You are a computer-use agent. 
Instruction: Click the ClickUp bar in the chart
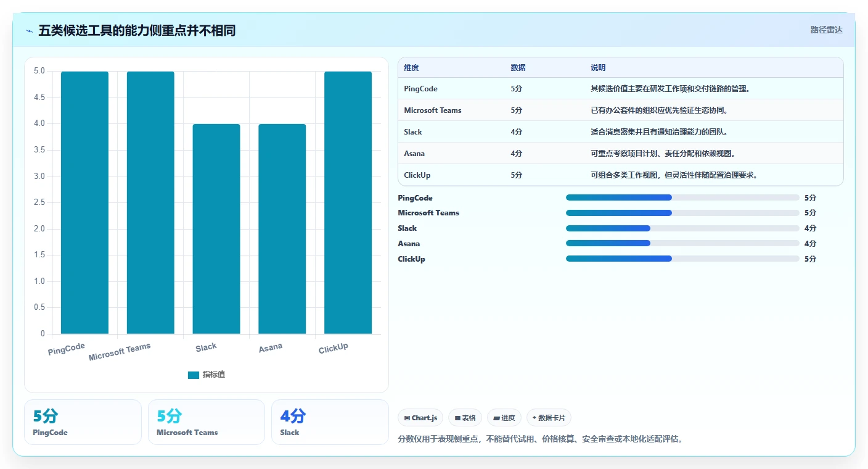[x=348, y=202]
